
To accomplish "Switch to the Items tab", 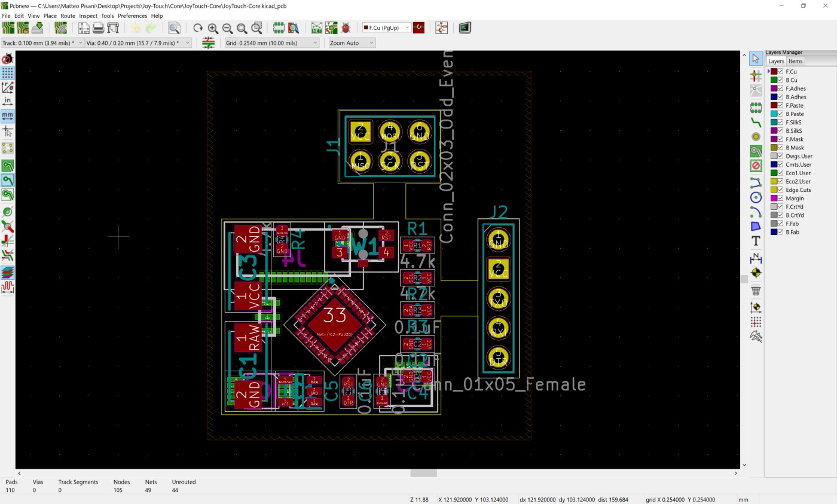I will click(x=795, y=61).
